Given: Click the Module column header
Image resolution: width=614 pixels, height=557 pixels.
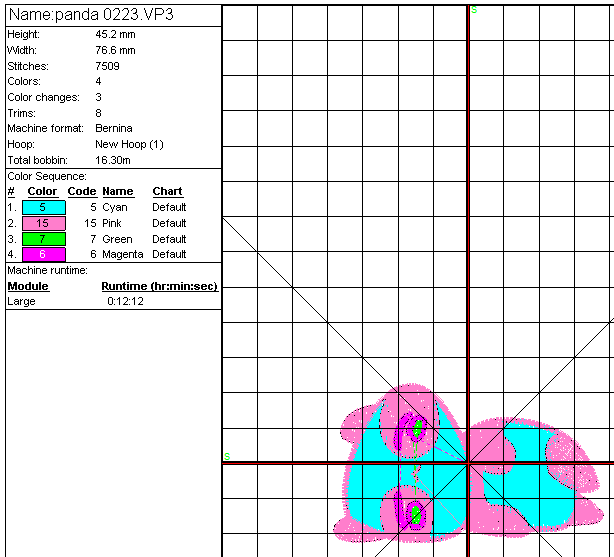Looking at the screenshot, I should pos(28,286).
